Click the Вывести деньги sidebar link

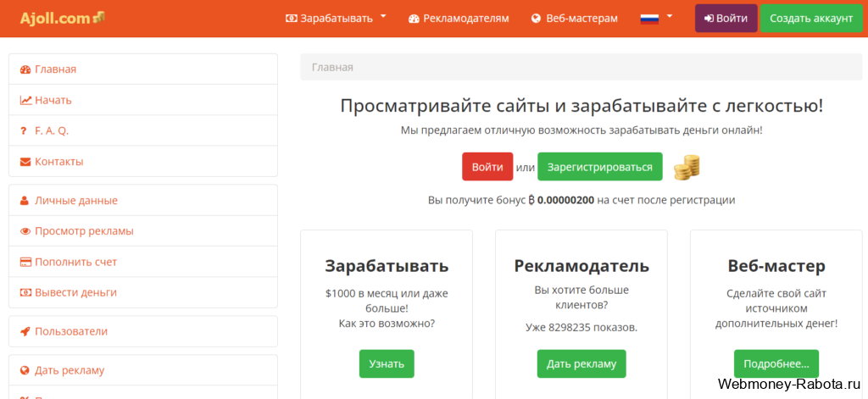coord(75,292)
